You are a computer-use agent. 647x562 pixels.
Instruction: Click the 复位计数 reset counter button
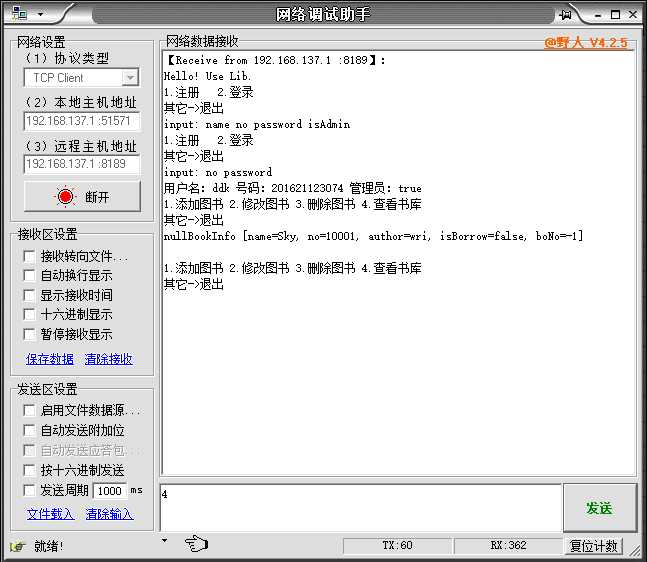pyautogui.click(x=594, y=546)
